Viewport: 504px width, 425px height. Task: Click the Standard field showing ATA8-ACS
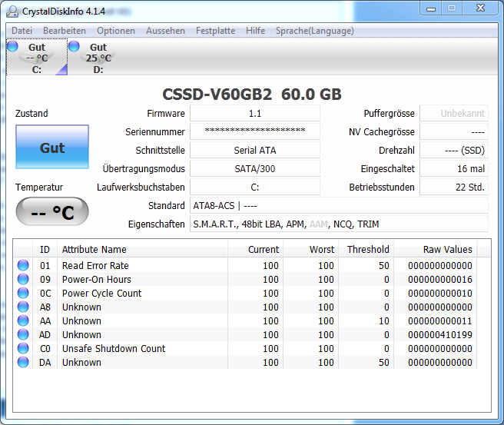(x=339, y=205)
